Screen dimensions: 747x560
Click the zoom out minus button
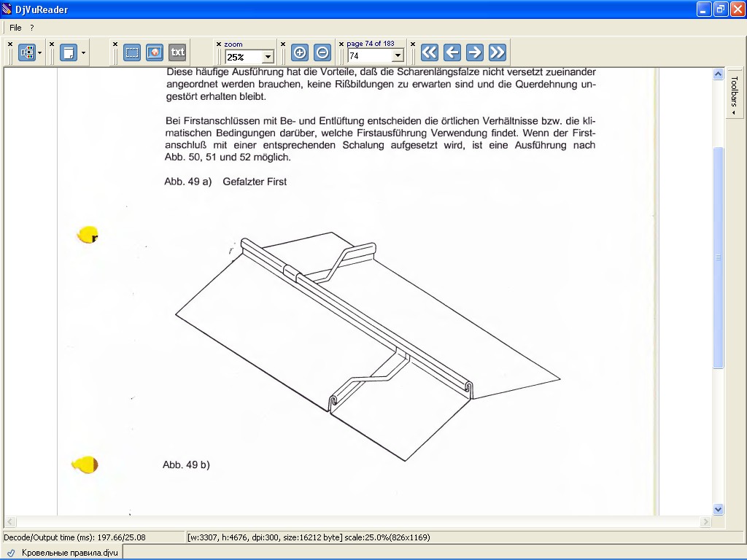pos(322,52)
